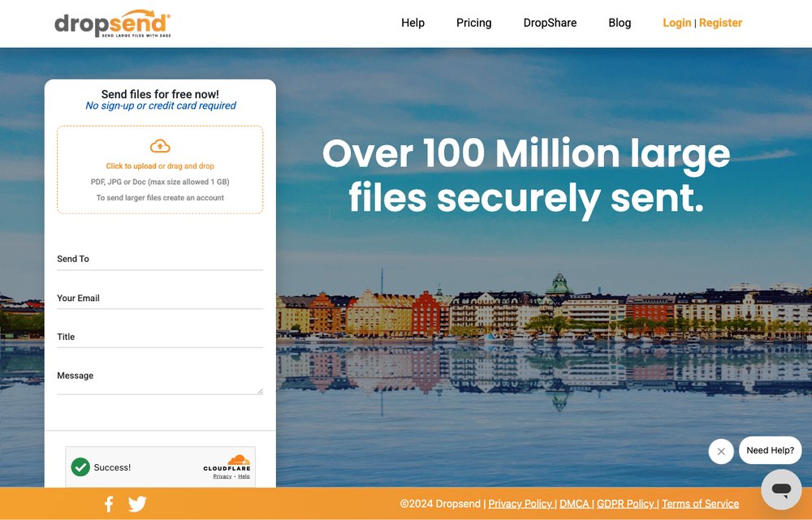Open the Cloudflare Help link
This screenshot has height=520, width=812.
(244, 476)
